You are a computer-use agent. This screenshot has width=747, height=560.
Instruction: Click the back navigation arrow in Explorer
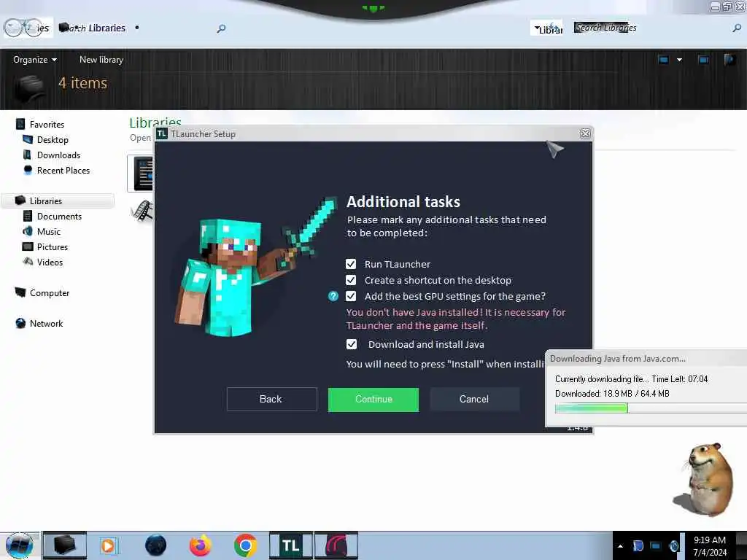[x=13, y=28]
